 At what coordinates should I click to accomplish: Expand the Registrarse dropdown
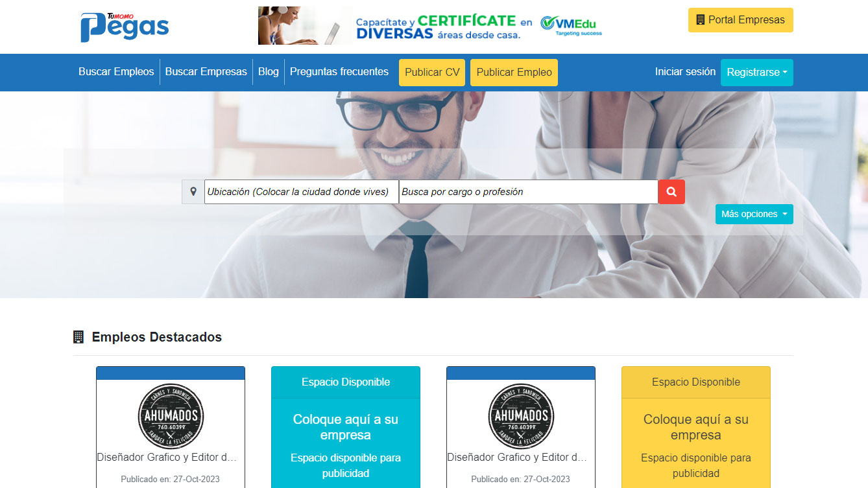tap(756, 73)
